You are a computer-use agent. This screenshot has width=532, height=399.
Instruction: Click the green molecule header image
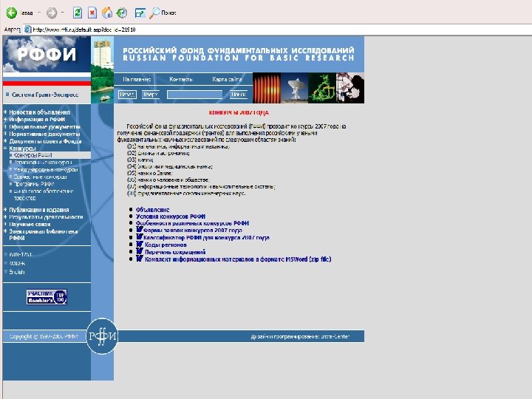click(322, 88)
